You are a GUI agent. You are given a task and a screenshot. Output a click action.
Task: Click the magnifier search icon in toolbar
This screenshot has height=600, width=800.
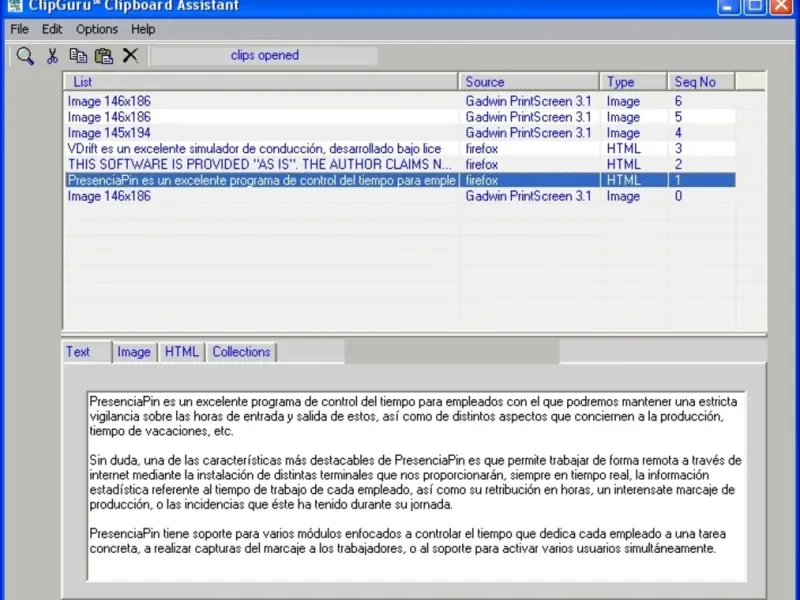(25, 56)
